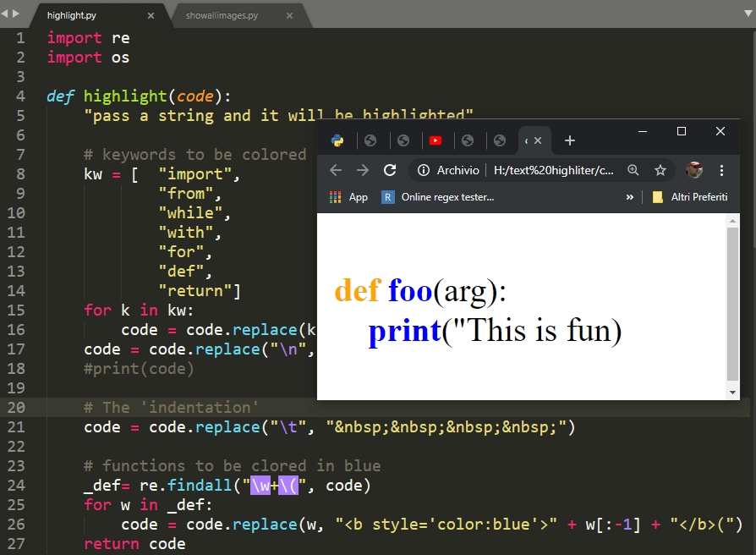Click the browser page vertical scrollbar thumb
Image resolution: width=756 pixels, height=555 pixels.
point(732,305)
